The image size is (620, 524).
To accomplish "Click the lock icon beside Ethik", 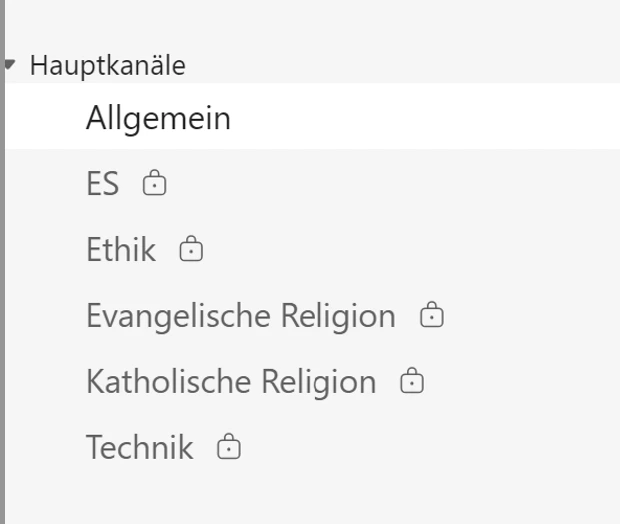I will pos(191,250).
